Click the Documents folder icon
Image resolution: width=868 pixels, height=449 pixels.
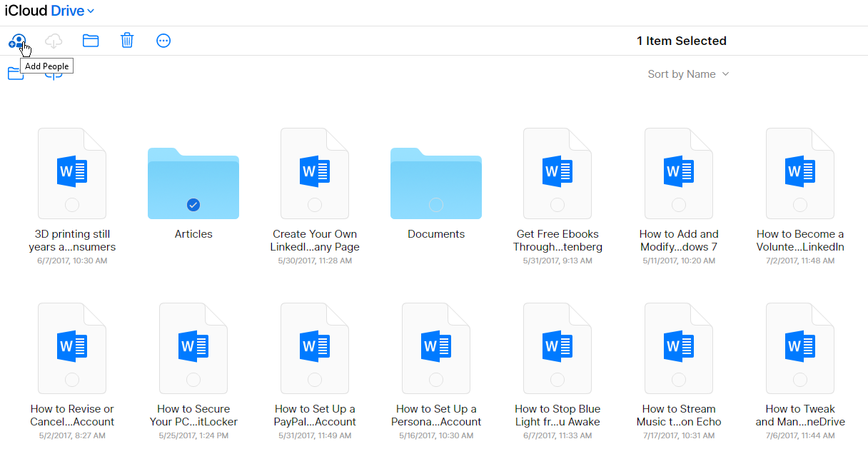point(436,183)
